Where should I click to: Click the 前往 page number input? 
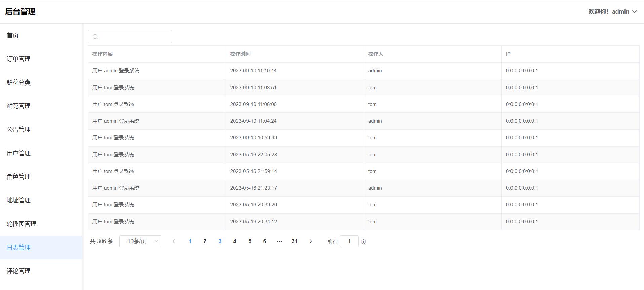click(x=349, y=241)
